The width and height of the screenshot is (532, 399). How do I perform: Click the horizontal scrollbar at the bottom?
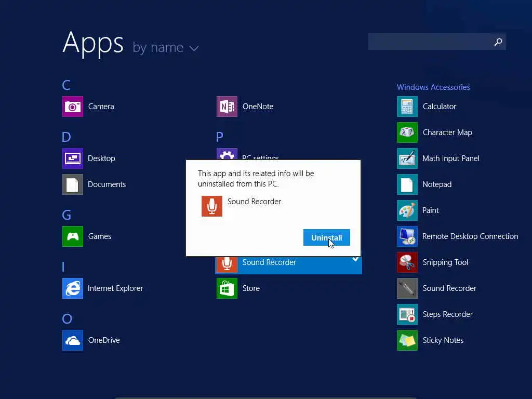pos(265,397)
